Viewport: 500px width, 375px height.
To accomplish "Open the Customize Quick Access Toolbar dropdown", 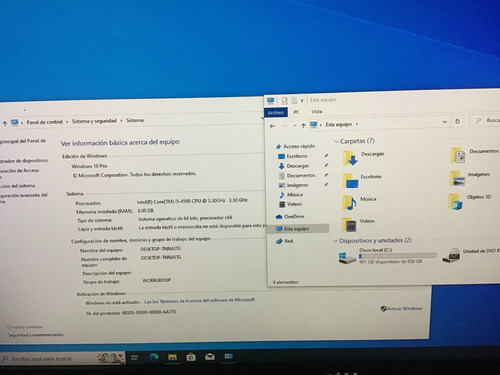I will tap(302, 100).
